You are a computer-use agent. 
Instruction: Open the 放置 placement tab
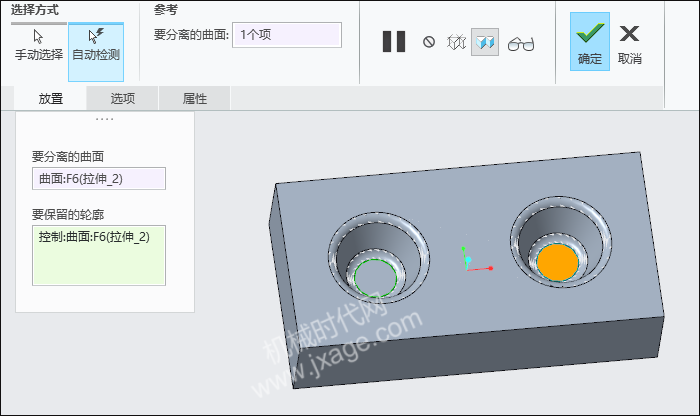[50, 99]
